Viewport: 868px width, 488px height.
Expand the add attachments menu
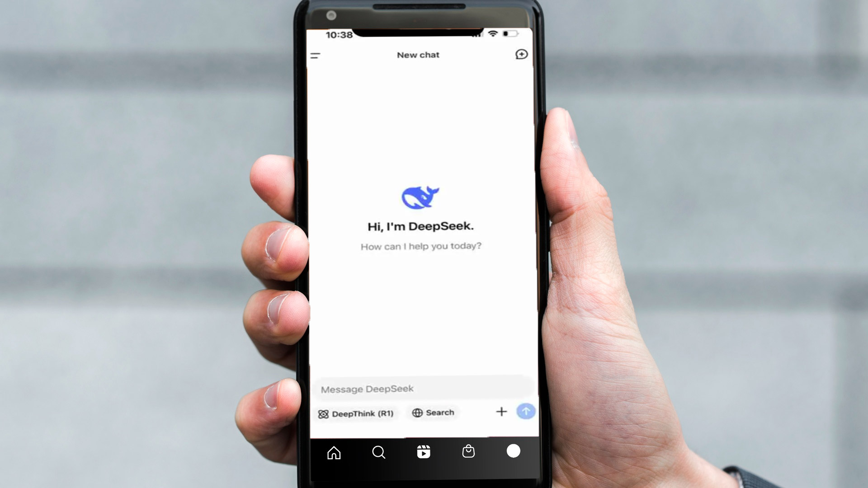(x=501, y=412)
